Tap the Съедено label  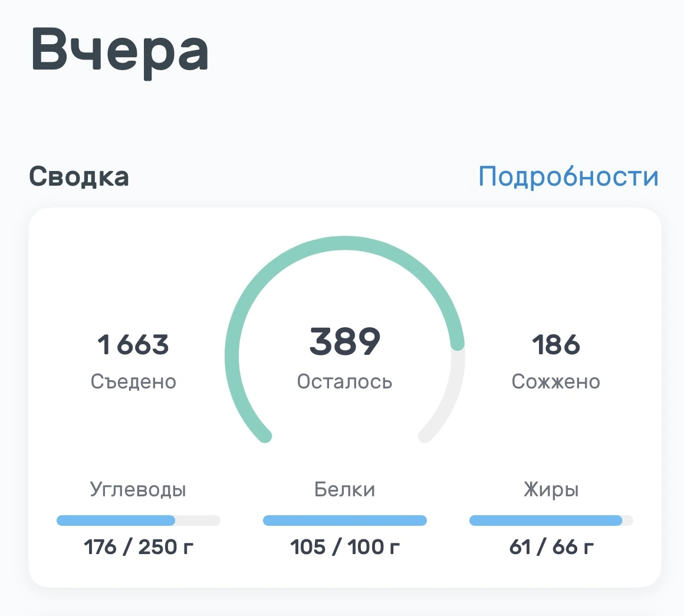point(133,382)
